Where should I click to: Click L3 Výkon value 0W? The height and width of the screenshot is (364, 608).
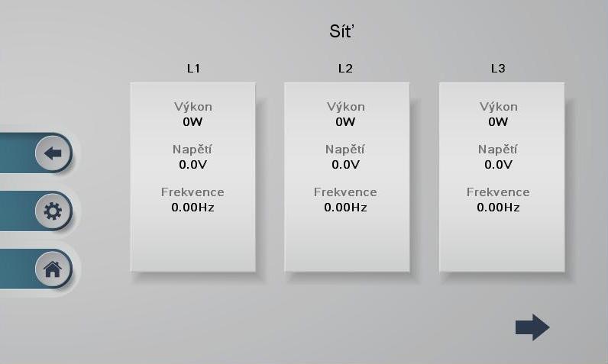498,122
